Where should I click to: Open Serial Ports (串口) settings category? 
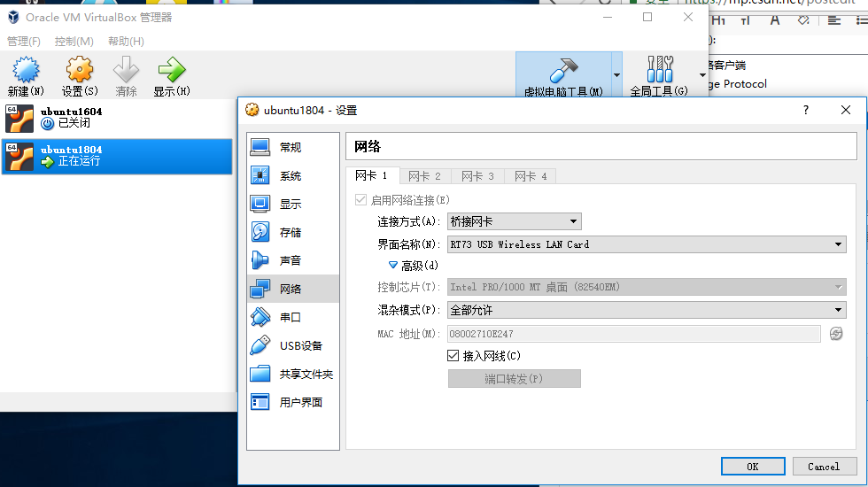(x=293, y=317)
